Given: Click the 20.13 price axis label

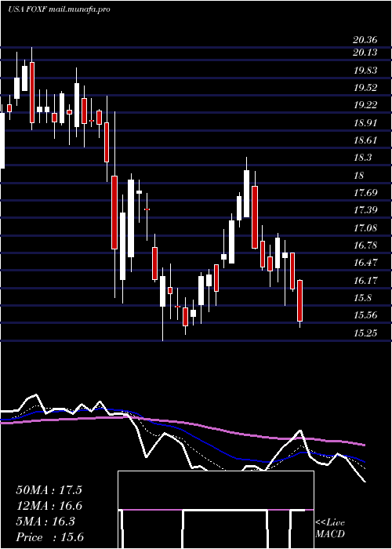Looking at the screenshot, I should tap(365, 53).
